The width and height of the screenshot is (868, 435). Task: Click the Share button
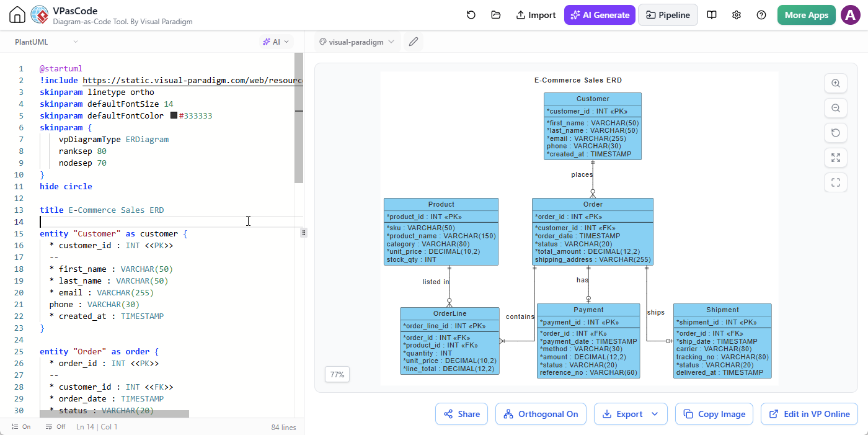[461, 414]
